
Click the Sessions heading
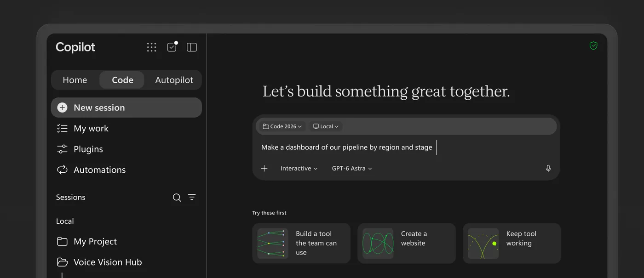point(71,197)
